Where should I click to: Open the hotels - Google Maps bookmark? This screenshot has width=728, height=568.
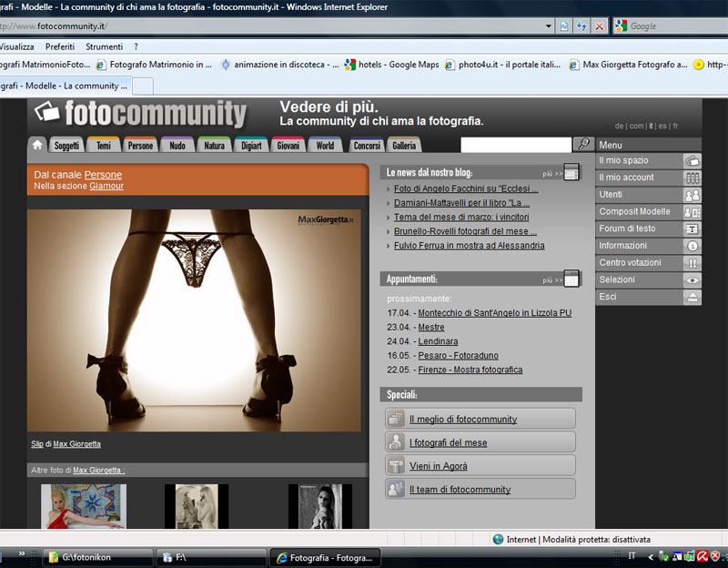click(392, 65)
